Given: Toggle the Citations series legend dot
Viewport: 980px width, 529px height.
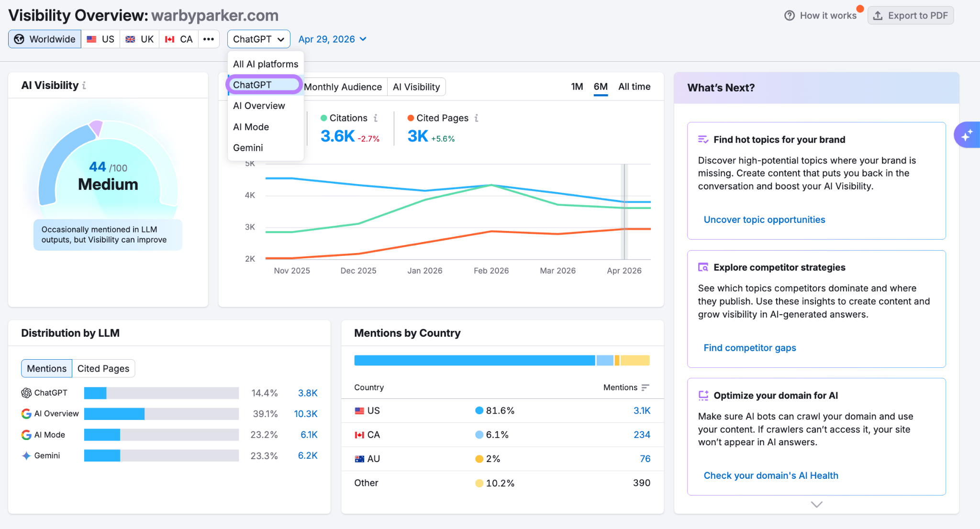Looking at the screenshot, I should coord(323,118).
